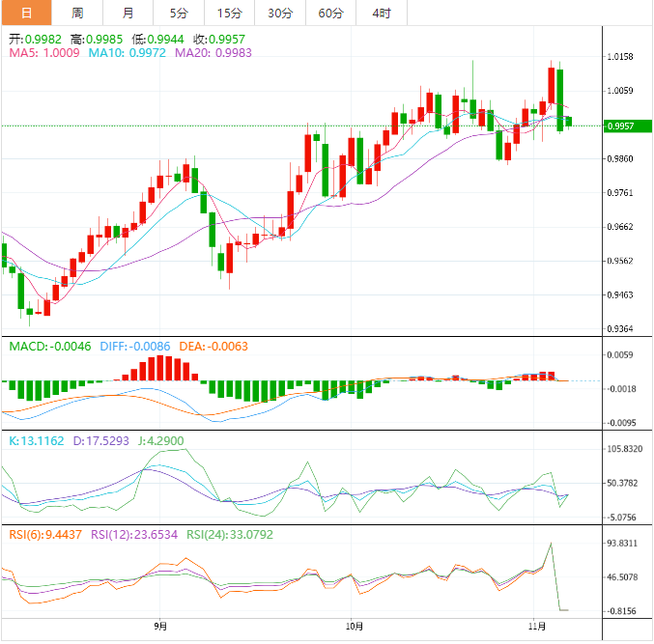Select the 15分 interval tab

pos(230,13)
